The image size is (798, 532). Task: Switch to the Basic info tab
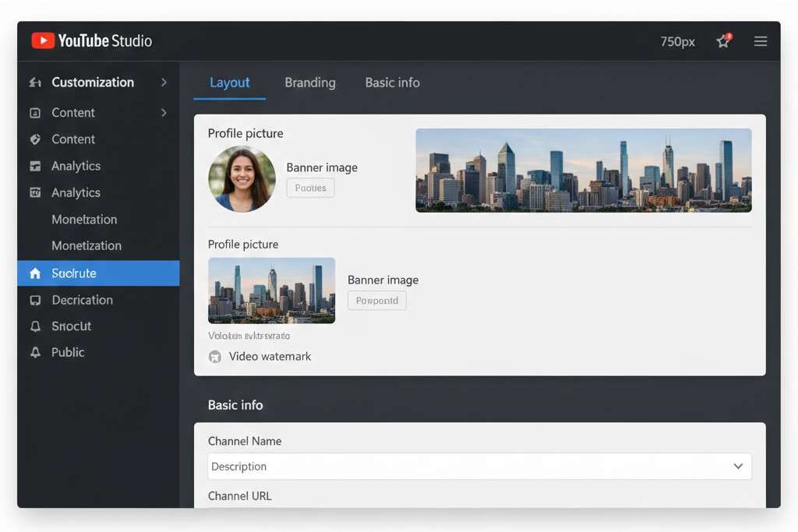click(393, 83)
